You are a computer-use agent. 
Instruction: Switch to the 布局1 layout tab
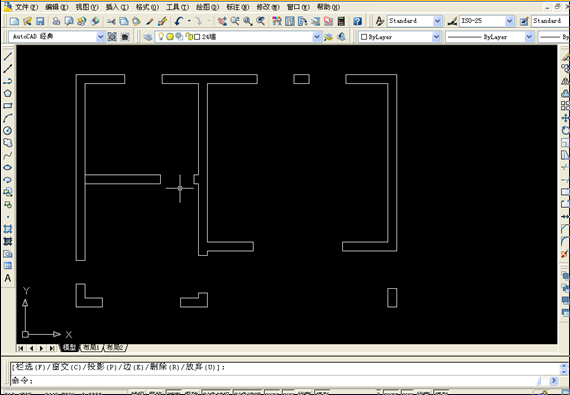91,347
